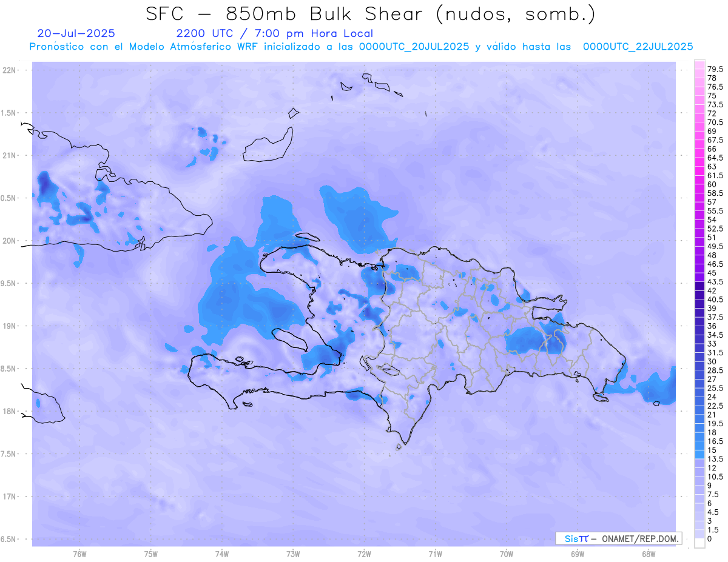The width and height of the screenshot is (728, 562).
Task: Click the '79.5' value on color scale
Action: (715, 70)
